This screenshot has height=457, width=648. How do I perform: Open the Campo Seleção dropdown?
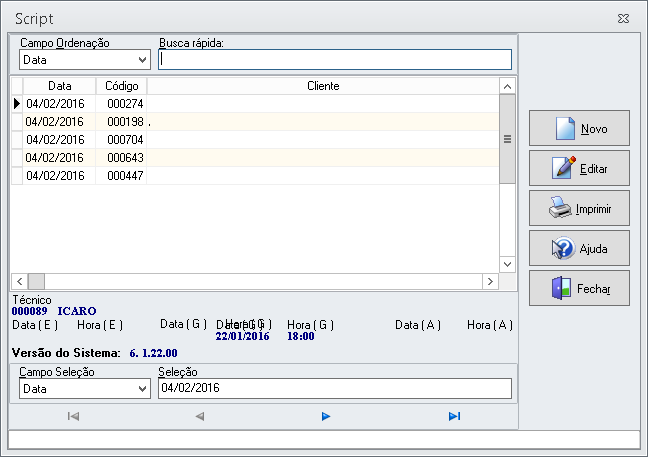tap(85, 389)
